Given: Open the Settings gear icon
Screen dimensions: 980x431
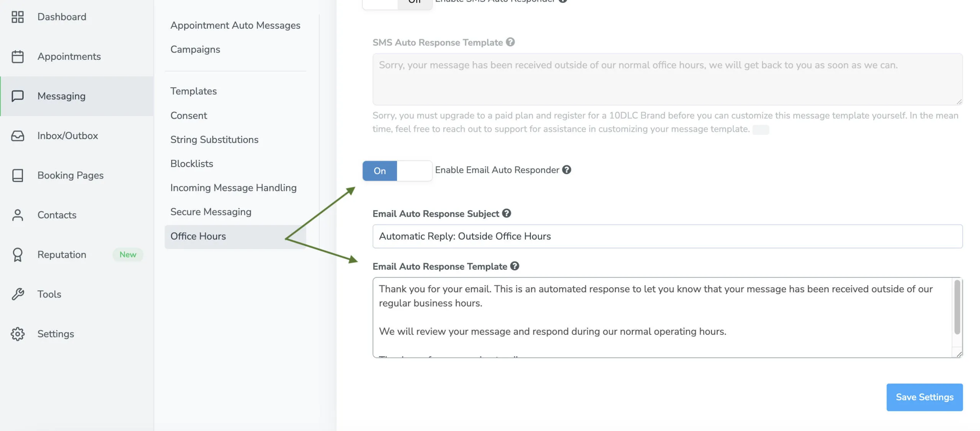Looking at the screenshot, I should tap(18, 334).
